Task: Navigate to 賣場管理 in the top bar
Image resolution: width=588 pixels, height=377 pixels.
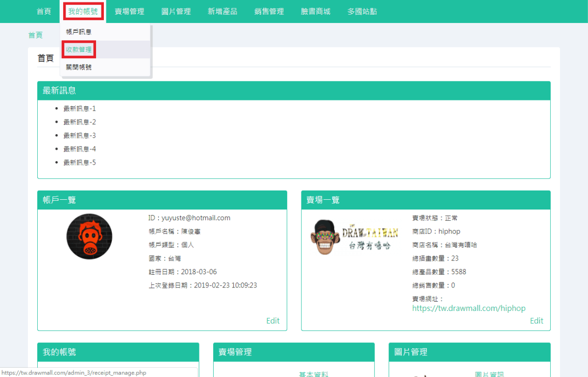Action: 129,11
